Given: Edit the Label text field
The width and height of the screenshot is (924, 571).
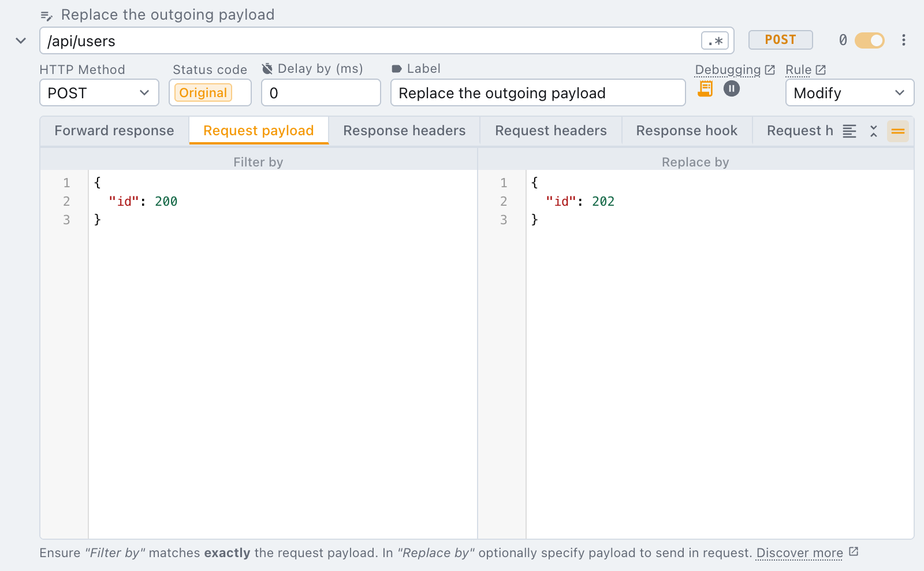Looking at the screenshot, I should pyautogui.click(x=538, y=93).
